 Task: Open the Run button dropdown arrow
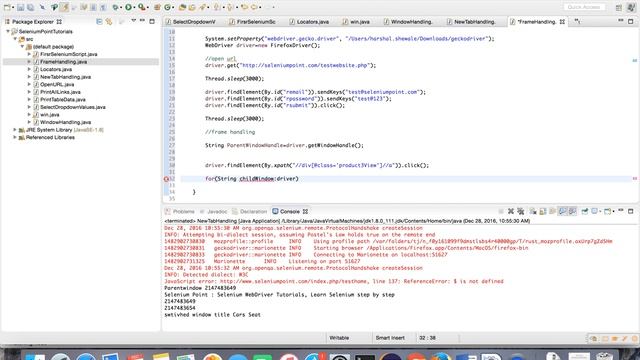coord(134,7)
